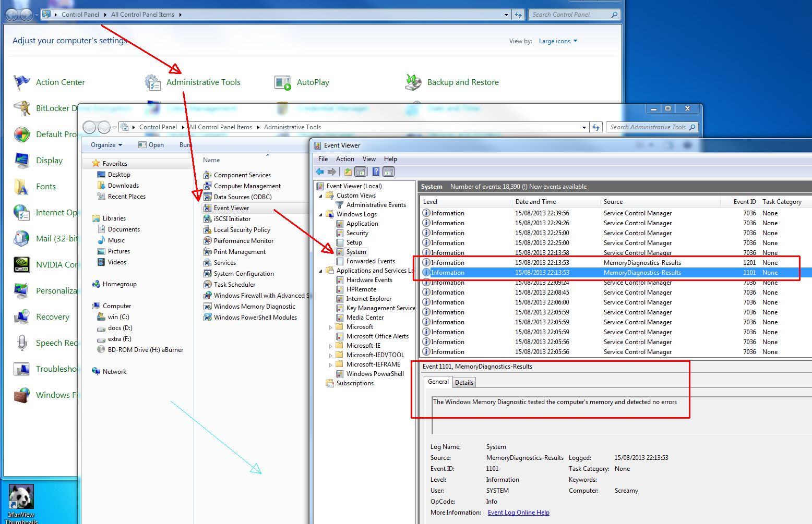Open the View by Large icons dropdown
Viewport: 812px width, 524px height.
click(558, 41)
